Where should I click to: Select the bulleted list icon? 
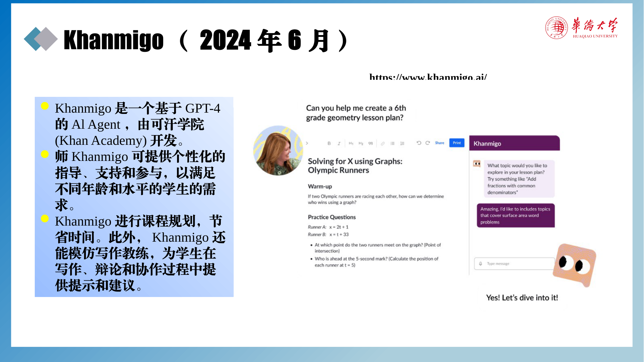pyautogui.click(x=392, y=144)
